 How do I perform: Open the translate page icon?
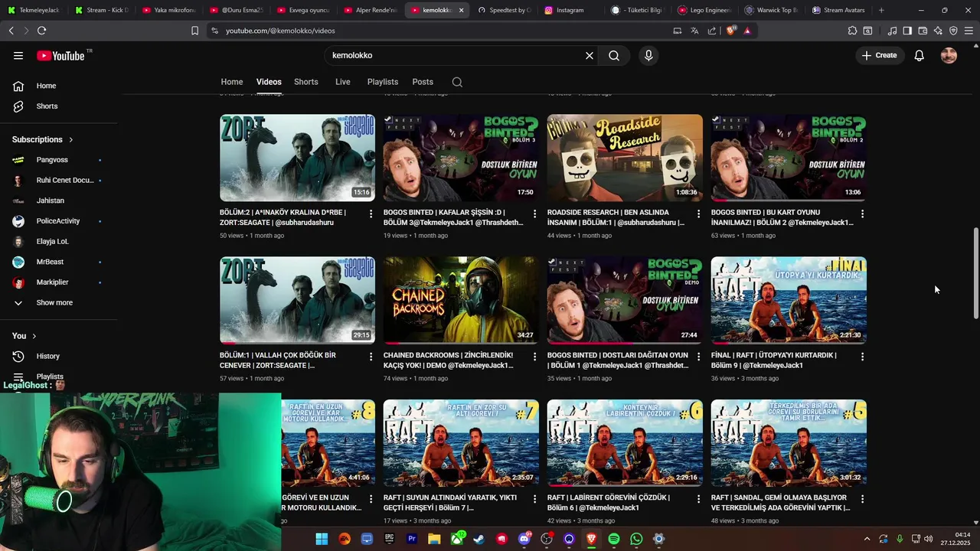pos(694,31)
